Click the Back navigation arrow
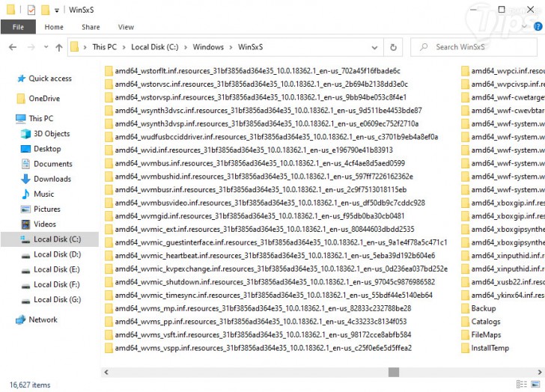Image resolution: width=545 pixels, height=392 pixels. (13, 47)
